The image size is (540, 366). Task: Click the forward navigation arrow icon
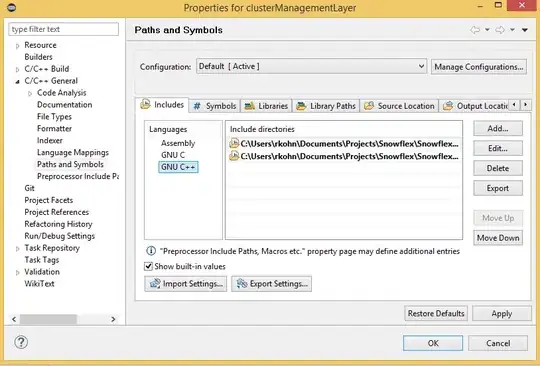click(x=500, y=30)
